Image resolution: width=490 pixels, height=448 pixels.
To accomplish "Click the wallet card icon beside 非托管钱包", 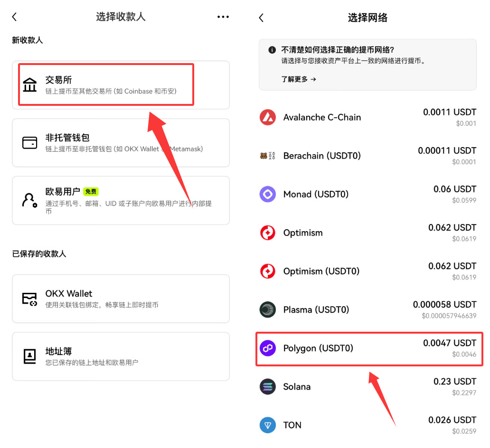I will [x=30, y=142].
